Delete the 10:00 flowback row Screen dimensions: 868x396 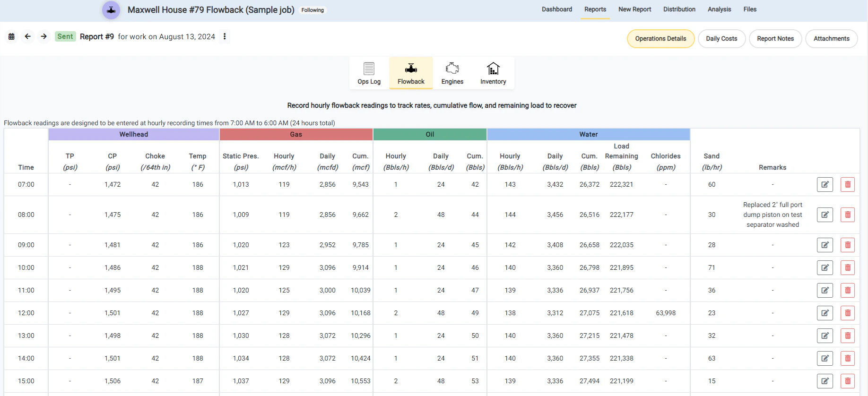click(847, 267)
